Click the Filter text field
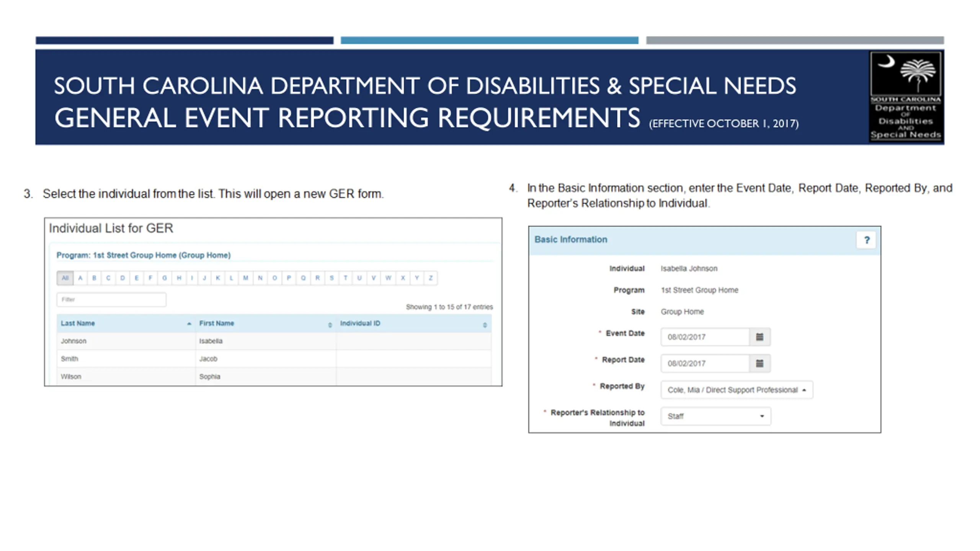 point(111,300)
